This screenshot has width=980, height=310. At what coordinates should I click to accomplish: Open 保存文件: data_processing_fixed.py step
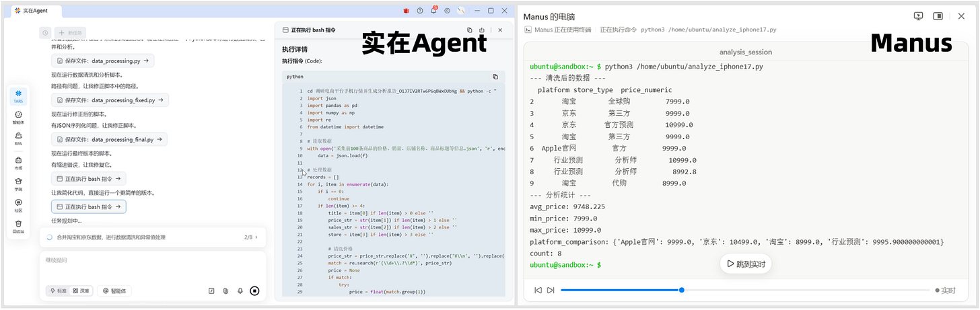coord(110,100)
